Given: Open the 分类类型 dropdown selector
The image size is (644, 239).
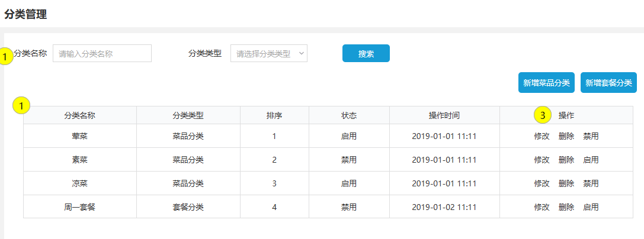Looking at the screenshot, I should tap(268, 53).
